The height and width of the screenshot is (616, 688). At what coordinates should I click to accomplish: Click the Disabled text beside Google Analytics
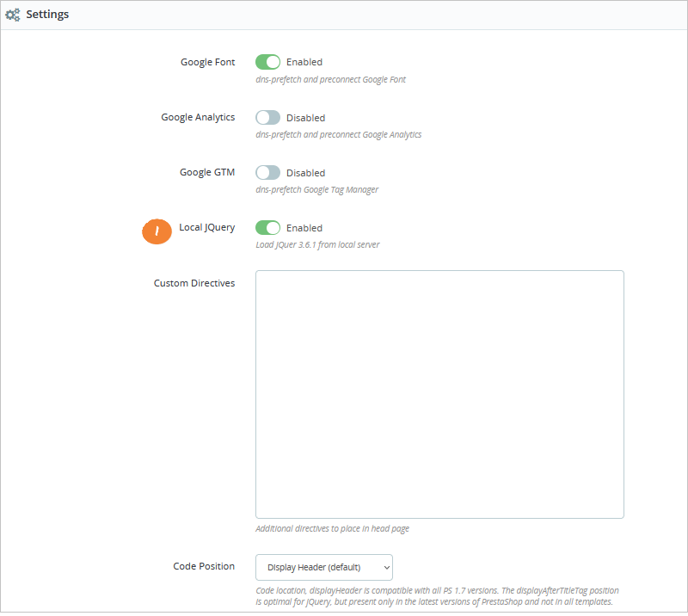305,118
